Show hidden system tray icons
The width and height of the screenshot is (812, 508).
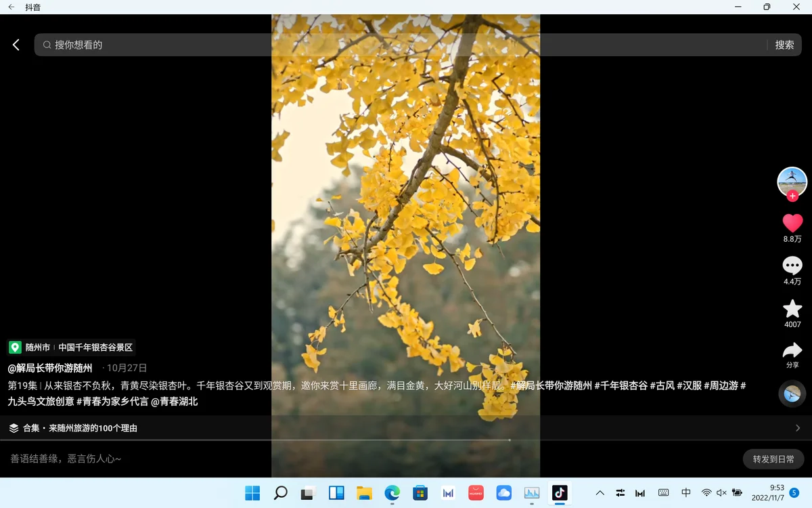(600, 493)
